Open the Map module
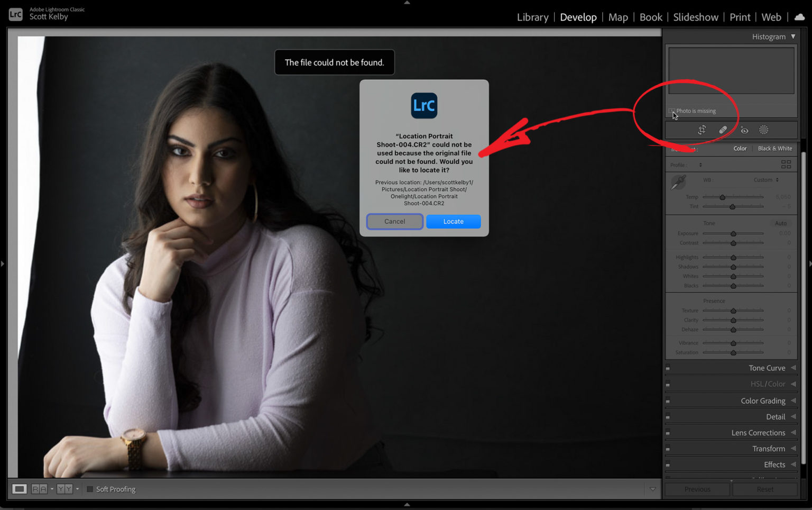Viewport: 812px width, 510px height. coord(618,17)
